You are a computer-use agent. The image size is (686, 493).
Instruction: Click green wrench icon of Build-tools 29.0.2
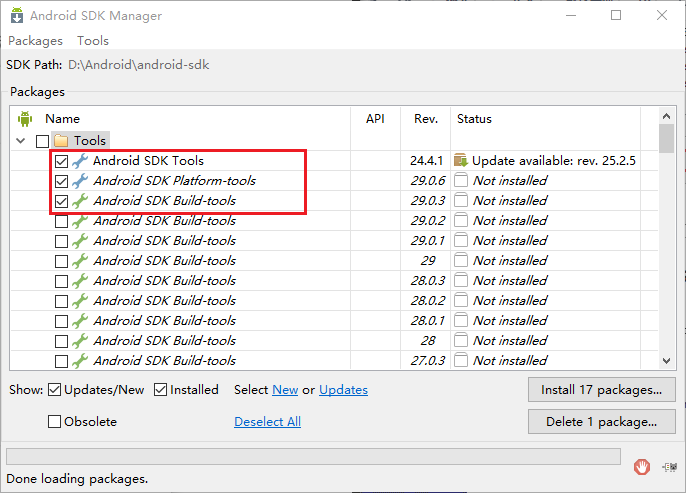(x=80, y=221)
